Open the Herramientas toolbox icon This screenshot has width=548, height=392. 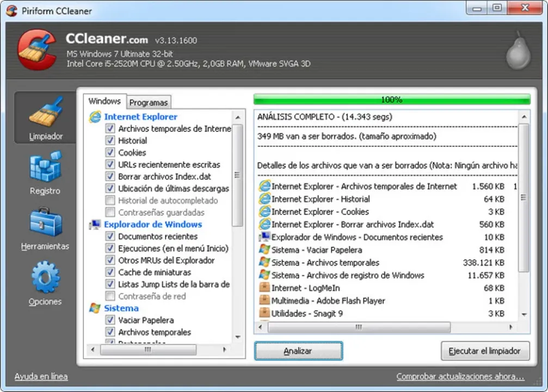point(46,222)
